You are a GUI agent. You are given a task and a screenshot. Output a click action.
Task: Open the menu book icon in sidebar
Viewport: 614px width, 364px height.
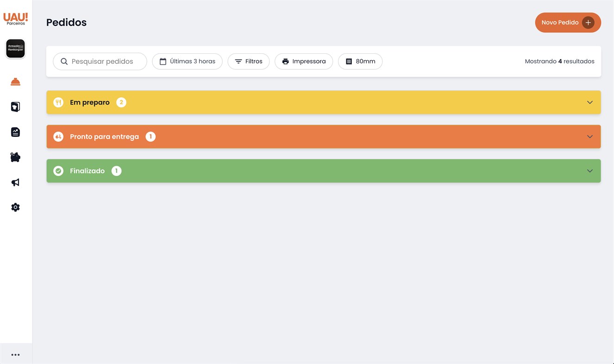pos(15,107)
